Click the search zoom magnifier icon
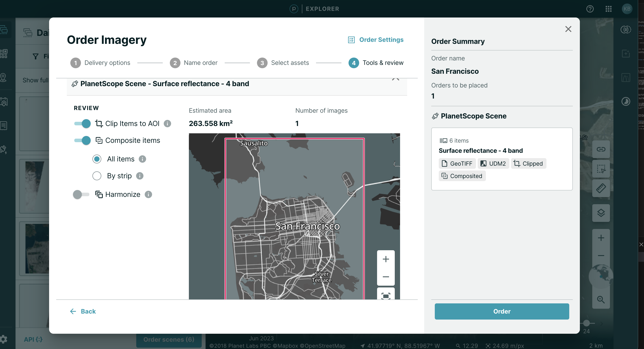The image size is (644, 349). tap(601, 299)
